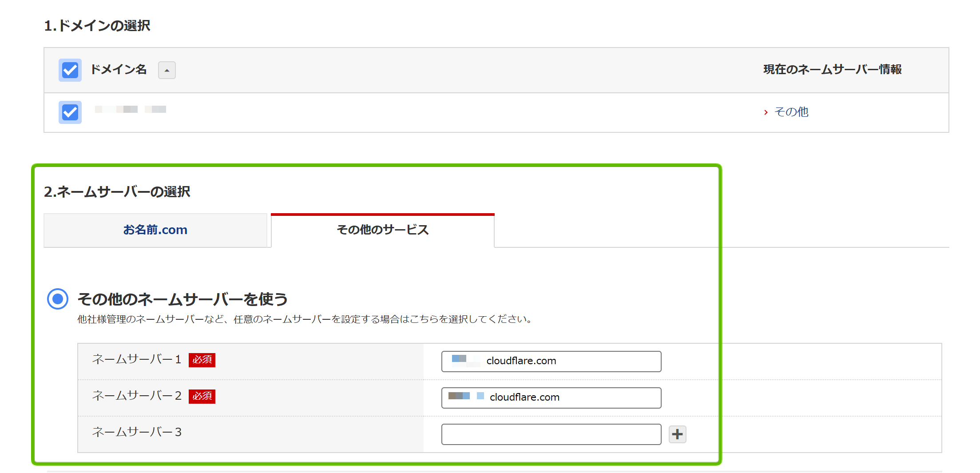Focus the ネームサーバー1 input field
980x473 pixels.
[551, 361]
